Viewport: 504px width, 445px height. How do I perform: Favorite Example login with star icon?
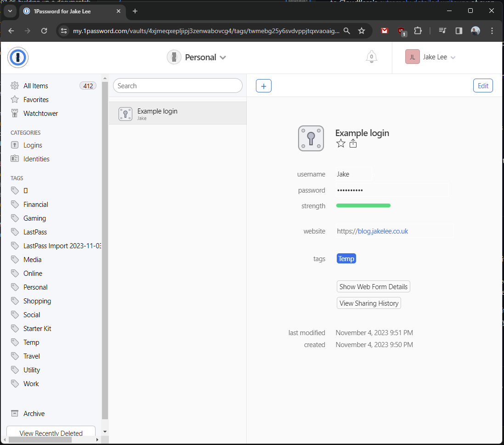coord(341,143)
